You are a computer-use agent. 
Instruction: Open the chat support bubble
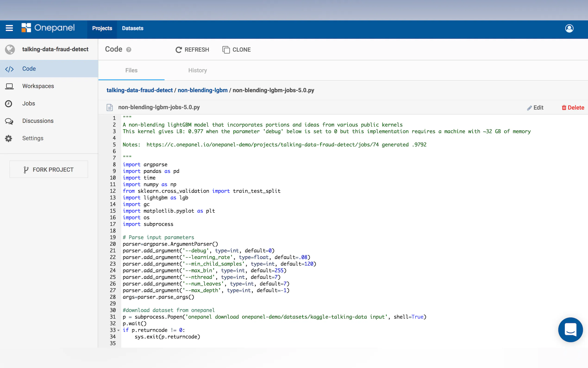[x=570, y=330]
